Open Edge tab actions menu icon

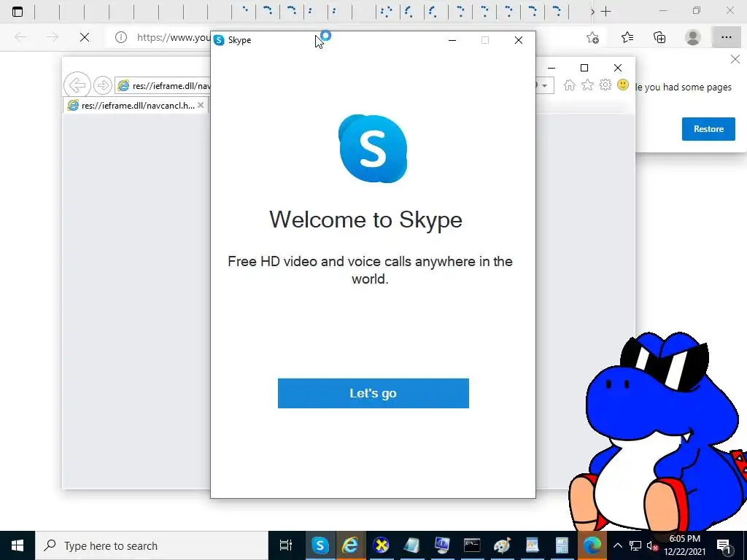coord(18,12)
